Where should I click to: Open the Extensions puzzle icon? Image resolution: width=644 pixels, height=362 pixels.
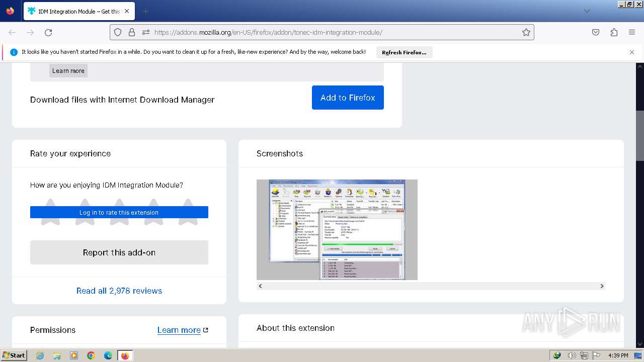pos(614,32)
